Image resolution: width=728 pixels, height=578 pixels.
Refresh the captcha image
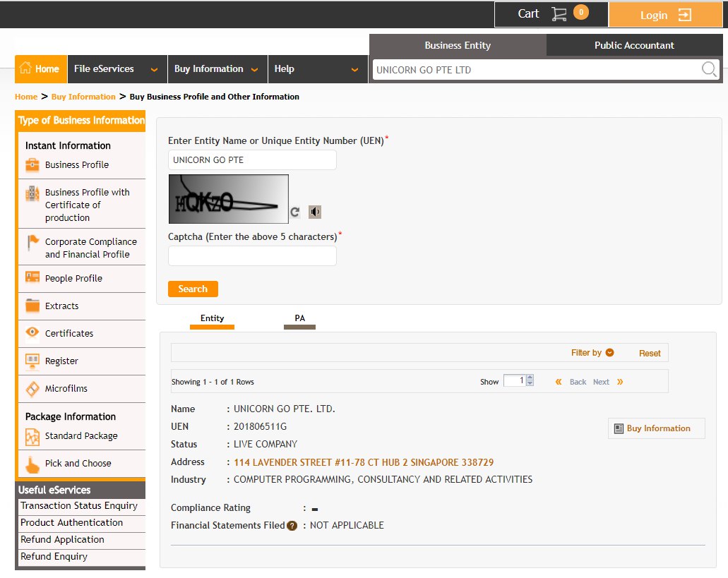pyautogui.click(x=295, y=212)
